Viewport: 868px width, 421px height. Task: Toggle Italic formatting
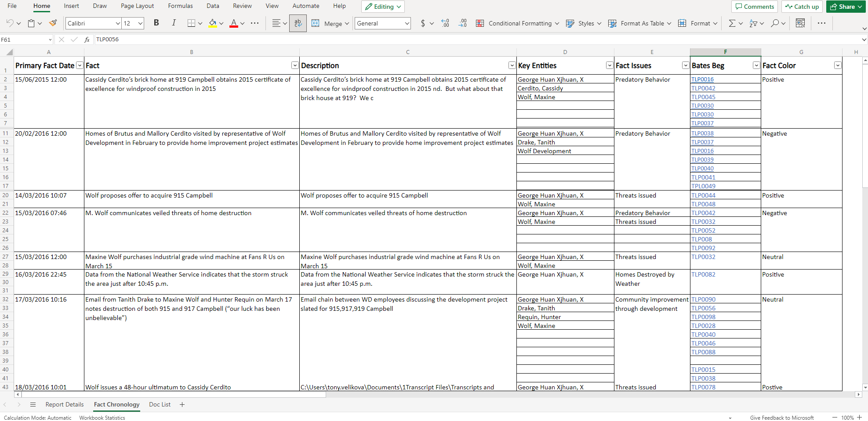click(174, 23)
